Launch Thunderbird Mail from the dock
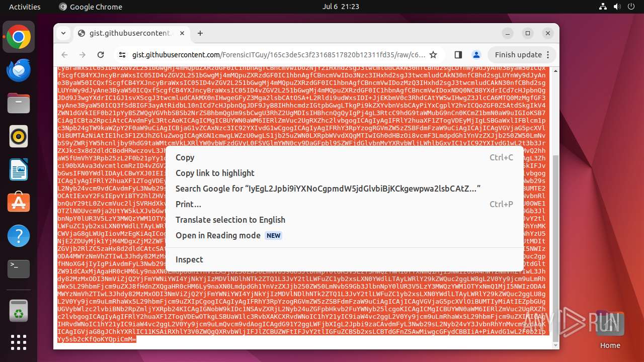This screenshot has width=644, height=362. coord(19,70)
